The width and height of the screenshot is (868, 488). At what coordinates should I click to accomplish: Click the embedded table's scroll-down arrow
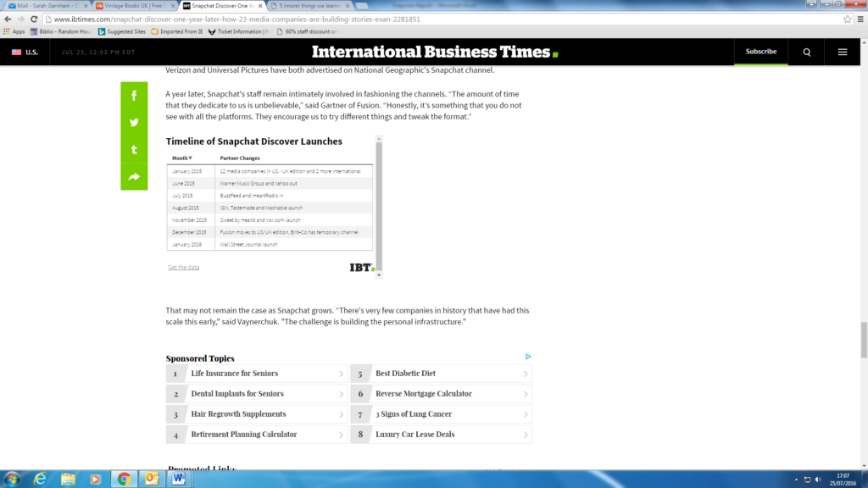[x=379, y=275]
